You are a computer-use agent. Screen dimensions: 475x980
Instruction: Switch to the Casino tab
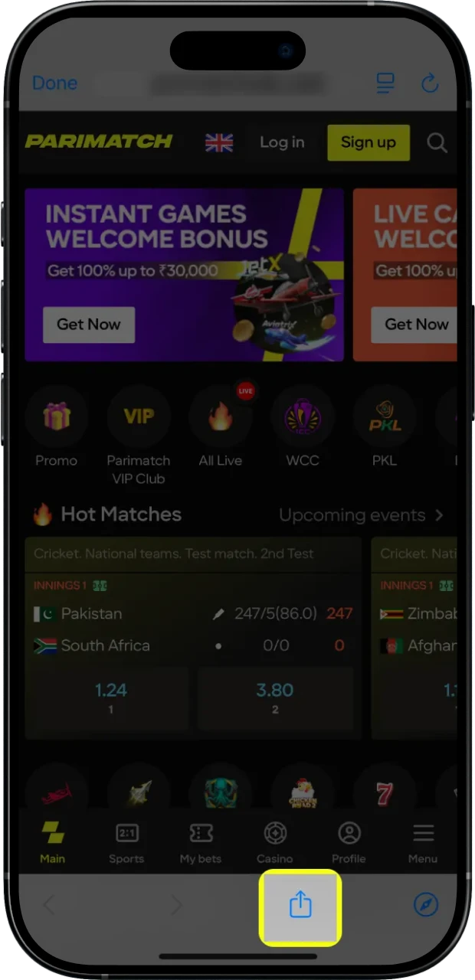tap(275, 842)
